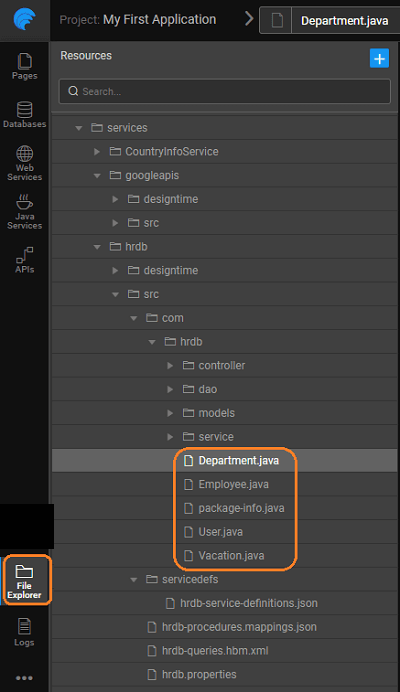The height and width of the screenshot is (692, 400).
Task: Collapse the servicedefs folder
Action: [x=133, y=579]
